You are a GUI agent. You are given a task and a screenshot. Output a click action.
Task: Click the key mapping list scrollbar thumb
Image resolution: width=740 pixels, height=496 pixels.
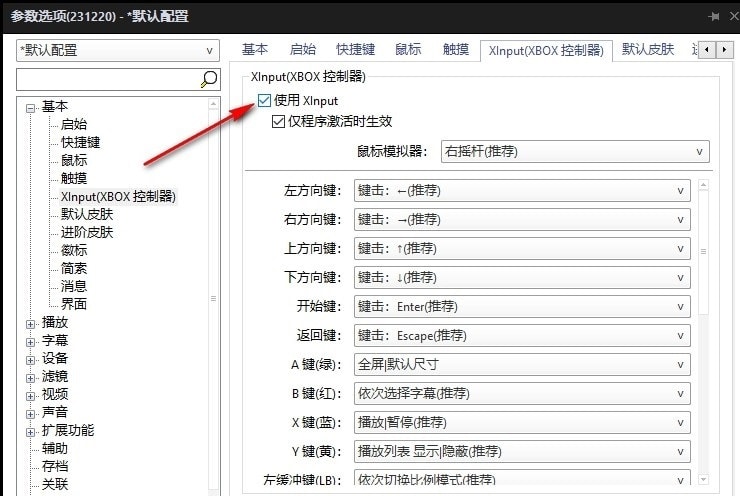pyautogui.click(x=703, y=252)
